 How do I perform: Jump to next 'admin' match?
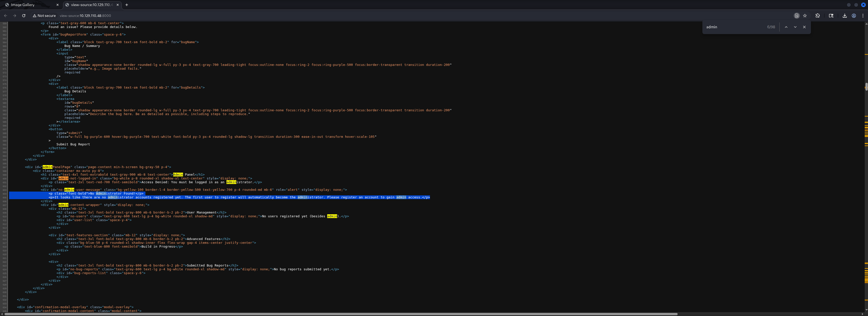click(795, 27)
